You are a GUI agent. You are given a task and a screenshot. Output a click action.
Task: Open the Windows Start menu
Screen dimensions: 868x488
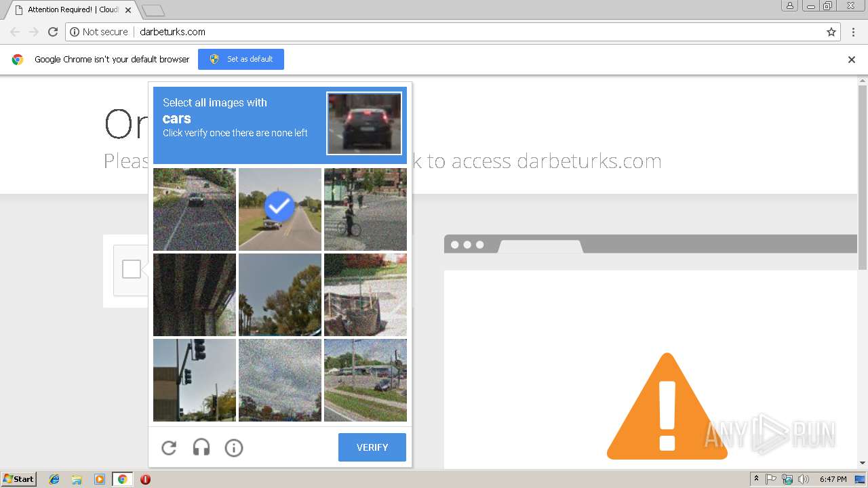(19, 479)
